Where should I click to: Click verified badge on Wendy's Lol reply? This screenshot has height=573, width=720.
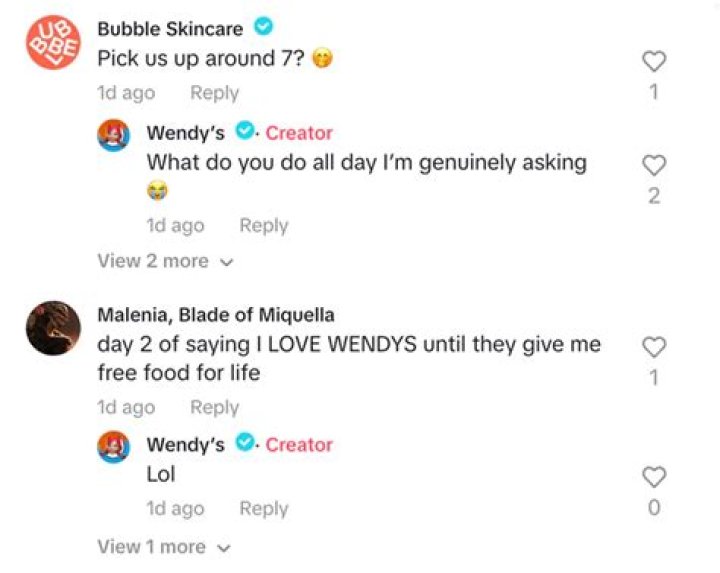(245, 444)
